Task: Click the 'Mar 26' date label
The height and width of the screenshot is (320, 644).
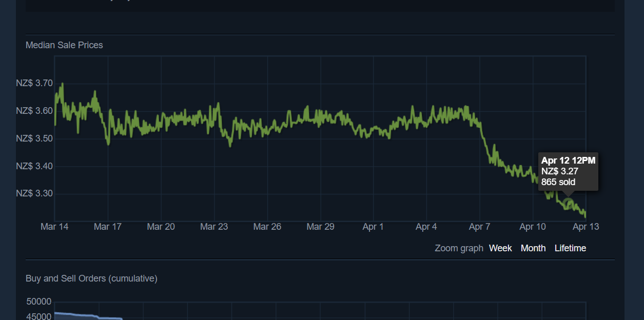Action: click(267, 227)
